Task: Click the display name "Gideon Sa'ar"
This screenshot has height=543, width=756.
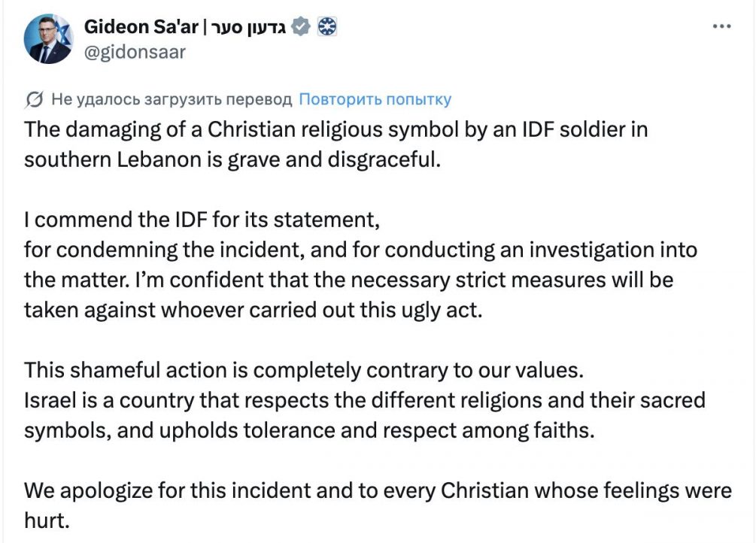Action: pos(141,28)
